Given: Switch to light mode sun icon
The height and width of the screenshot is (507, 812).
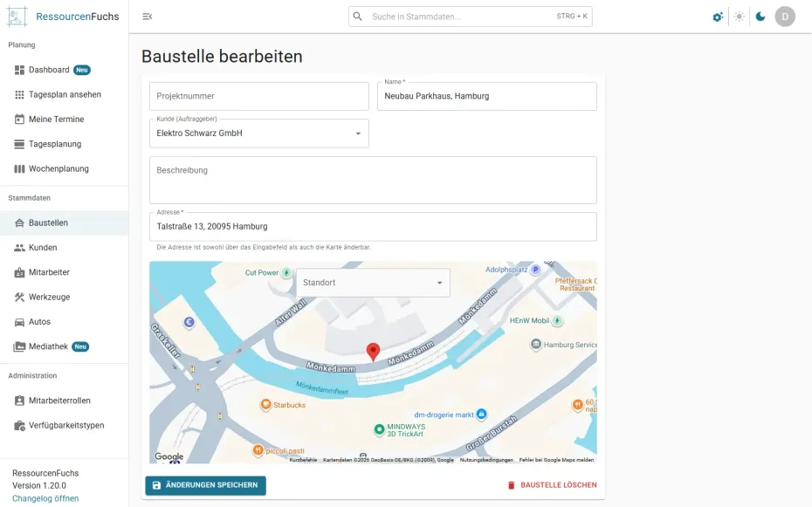Looking at the screenshot, I should 740,17.
